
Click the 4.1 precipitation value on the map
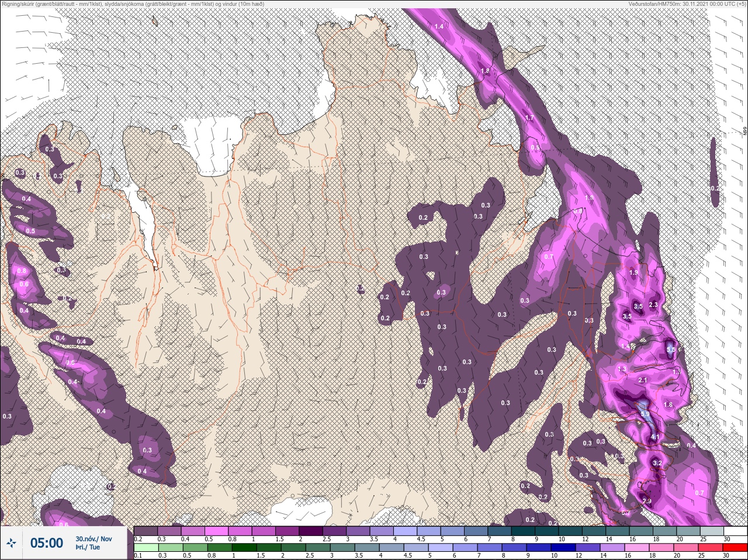[x=654, y=437]
